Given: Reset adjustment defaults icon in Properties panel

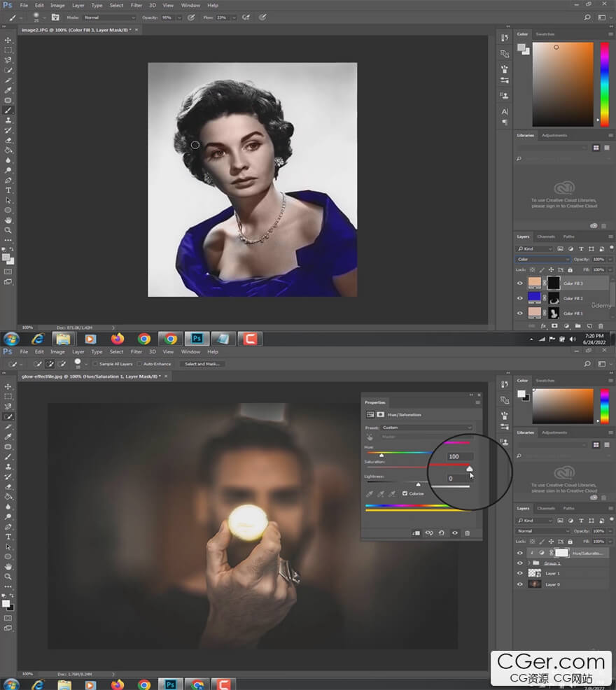Looking at the screenshot, I should [x=442, y=533].
